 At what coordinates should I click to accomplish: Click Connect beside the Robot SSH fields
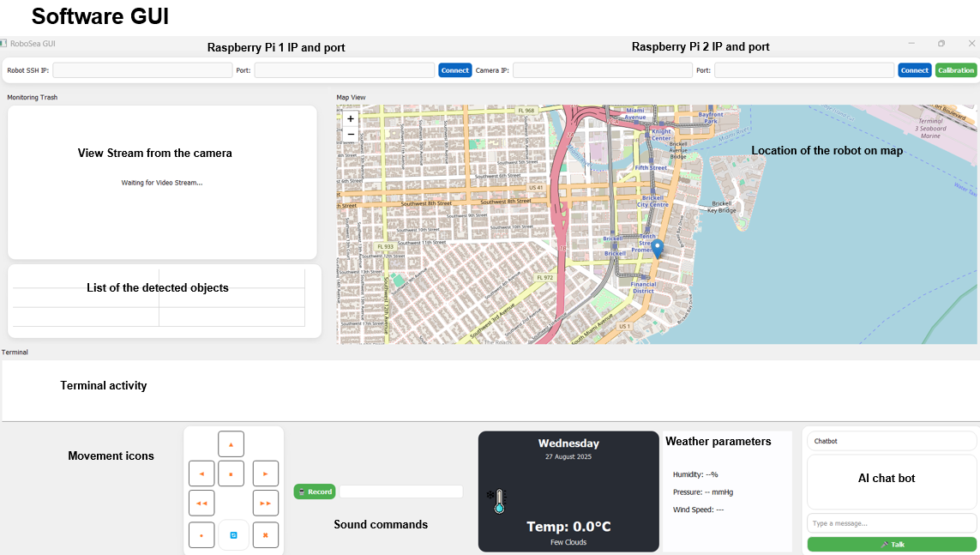click(454, 69)
